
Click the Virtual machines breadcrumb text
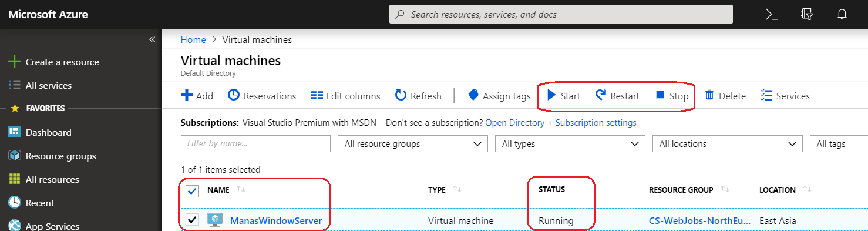[257, 39]
